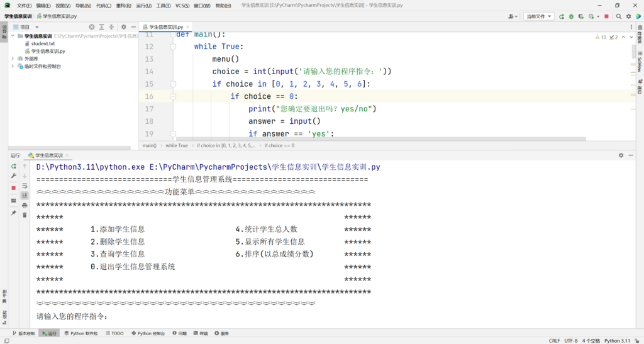
Task: Open IDE settings gear in top toolbar
Action: 628,16
